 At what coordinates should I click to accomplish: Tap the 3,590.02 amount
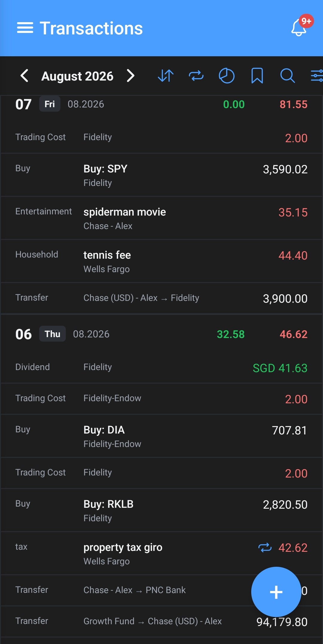[285, 169]
